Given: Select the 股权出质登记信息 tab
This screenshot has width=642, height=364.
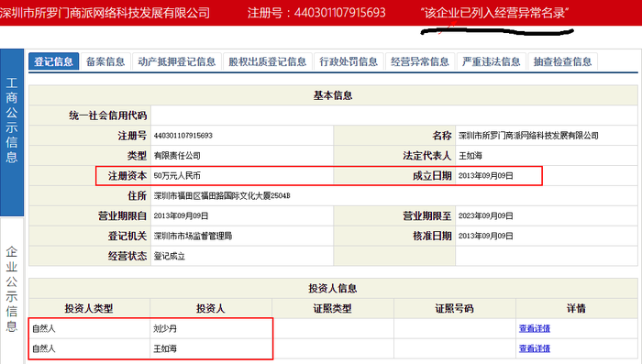Looking at the screenshot, I should pos(268,61).
